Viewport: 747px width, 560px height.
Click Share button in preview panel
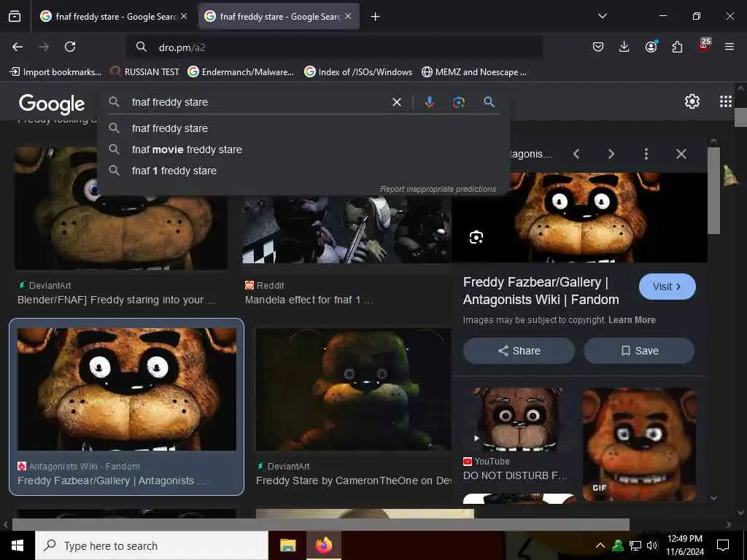[x=519, y=351]
